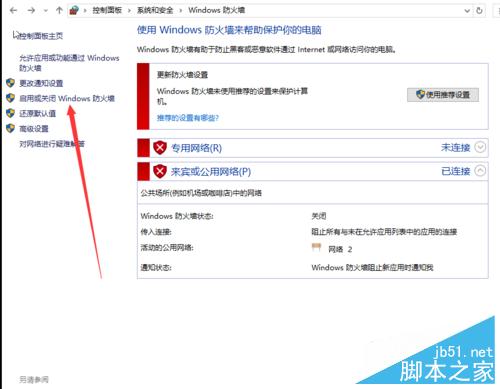Select 系统和安全 in the breadcrumb path
The width and height of the screenshot is (500, 389).
point(155,10)
